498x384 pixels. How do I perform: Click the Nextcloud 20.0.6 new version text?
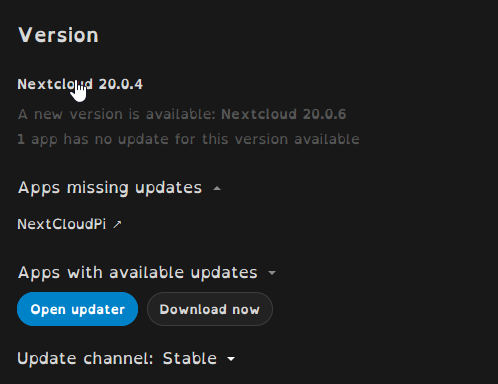[x=284, y=114]
